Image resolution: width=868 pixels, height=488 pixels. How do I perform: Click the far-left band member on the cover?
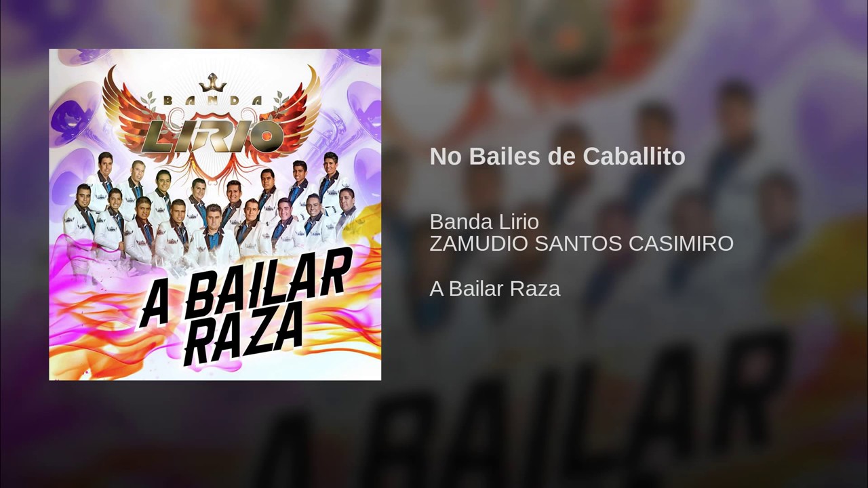point(79,220)
